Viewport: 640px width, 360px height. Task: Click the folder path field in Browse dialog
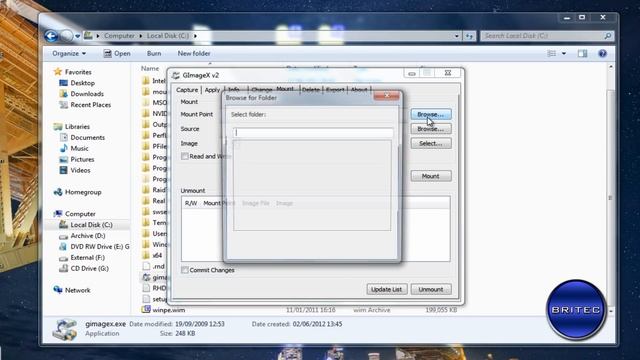point(313,133)
